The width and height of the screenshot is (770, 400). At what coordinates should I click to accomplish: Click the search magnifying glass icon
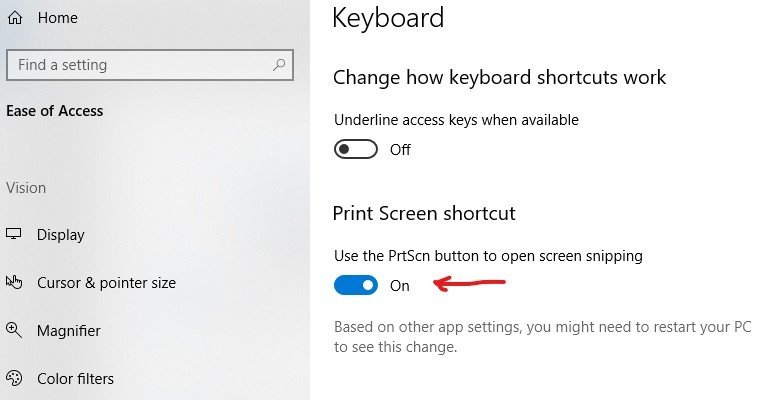279,65
